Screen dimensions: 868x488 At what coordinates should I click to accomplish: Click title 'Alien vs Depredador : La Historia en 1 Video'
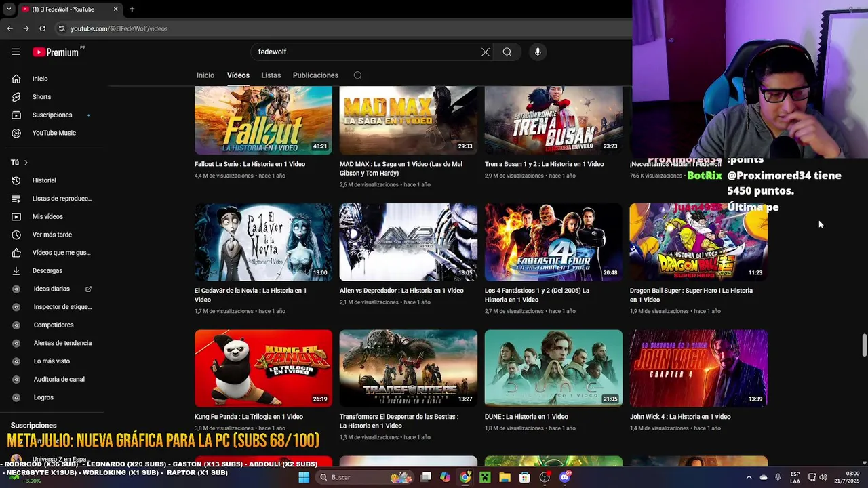401,291
